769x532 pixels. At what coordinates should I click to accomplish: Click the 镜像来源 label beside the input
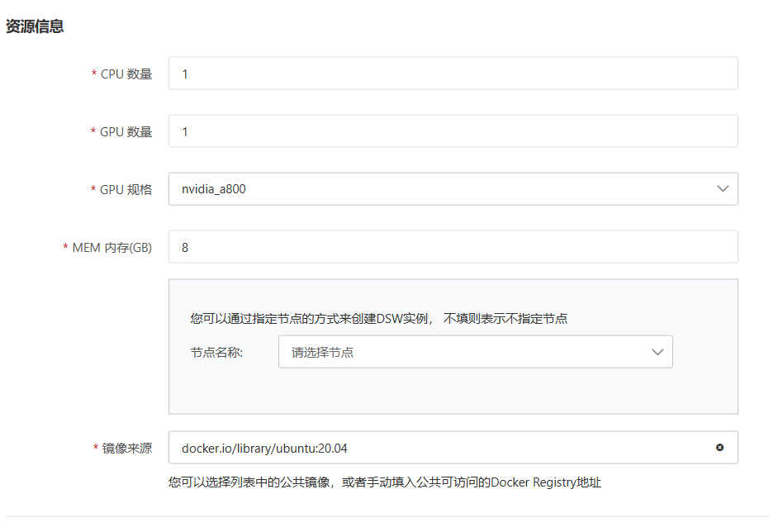127,447
